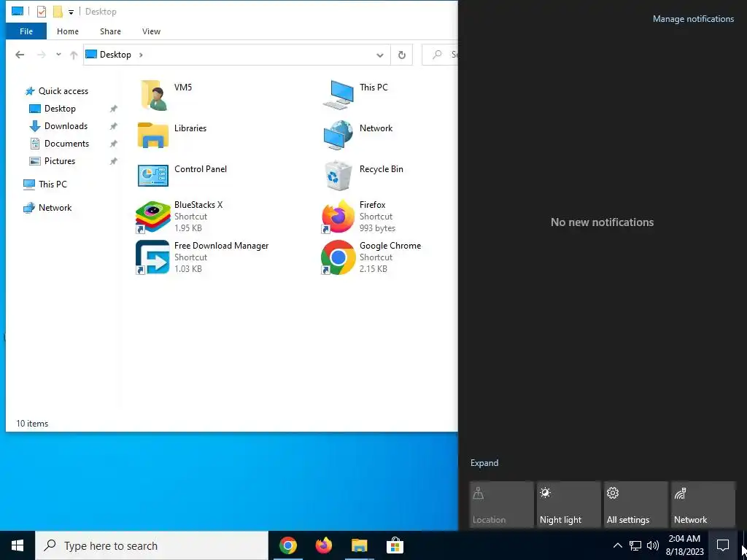This screenshot has width=747, height=560.
Task: Expand quick actions in Action Center
Action: (484, 463)
